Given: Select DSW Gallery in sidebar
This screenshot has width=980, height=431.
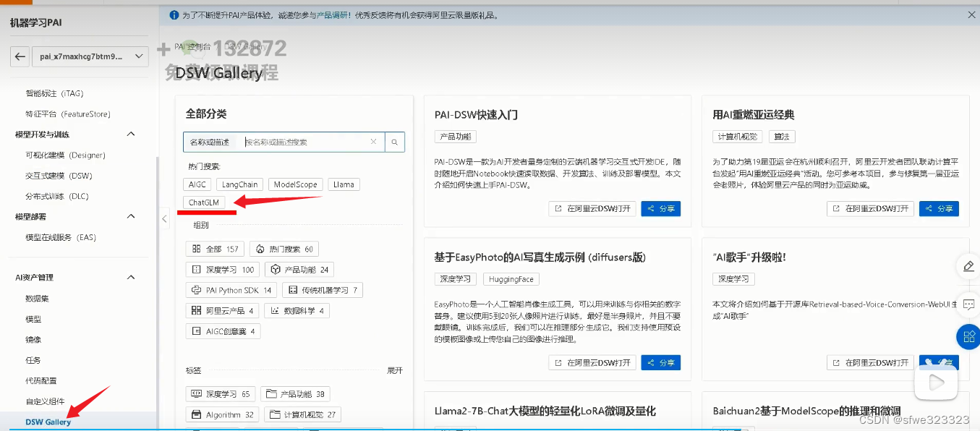Looking at the screenshot, I should 48,422.
